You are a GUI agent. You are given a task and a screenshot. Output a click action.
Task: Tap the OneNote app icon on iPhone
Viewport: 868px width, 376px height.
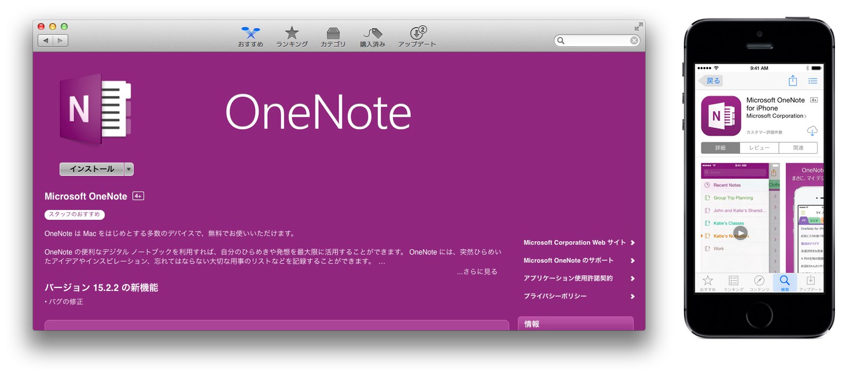(721, 116)
